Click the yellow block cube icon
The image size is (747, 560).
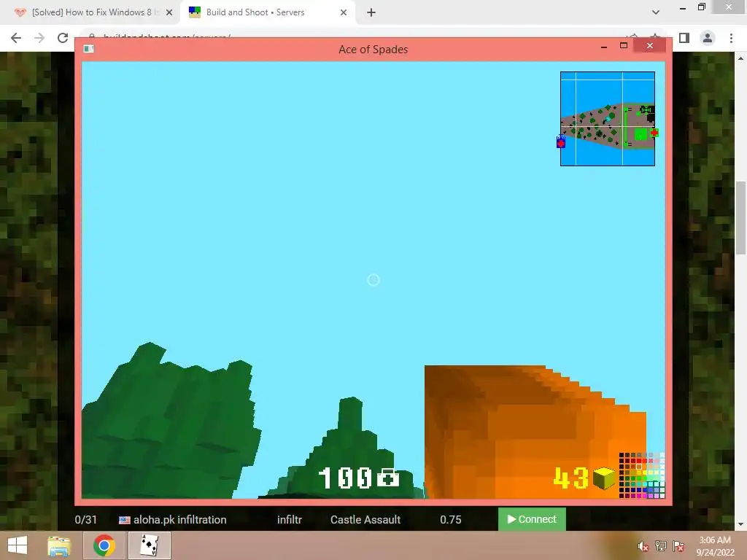click(x=603, y=478)
